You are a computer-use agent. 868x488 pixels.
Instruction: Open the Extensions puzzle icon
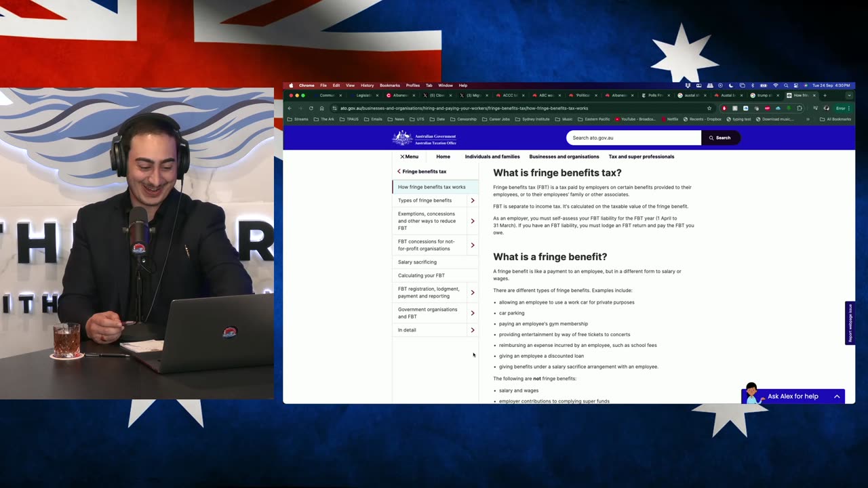[799, 108]
